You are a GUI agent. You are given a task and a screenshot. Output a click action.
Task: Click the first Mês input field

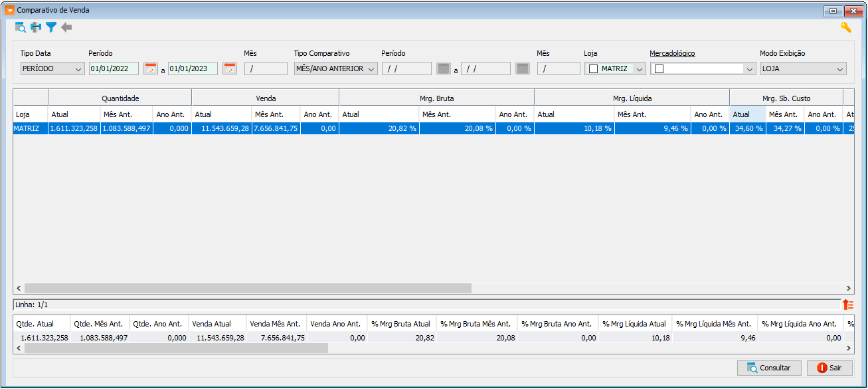[x=266, y=68]
